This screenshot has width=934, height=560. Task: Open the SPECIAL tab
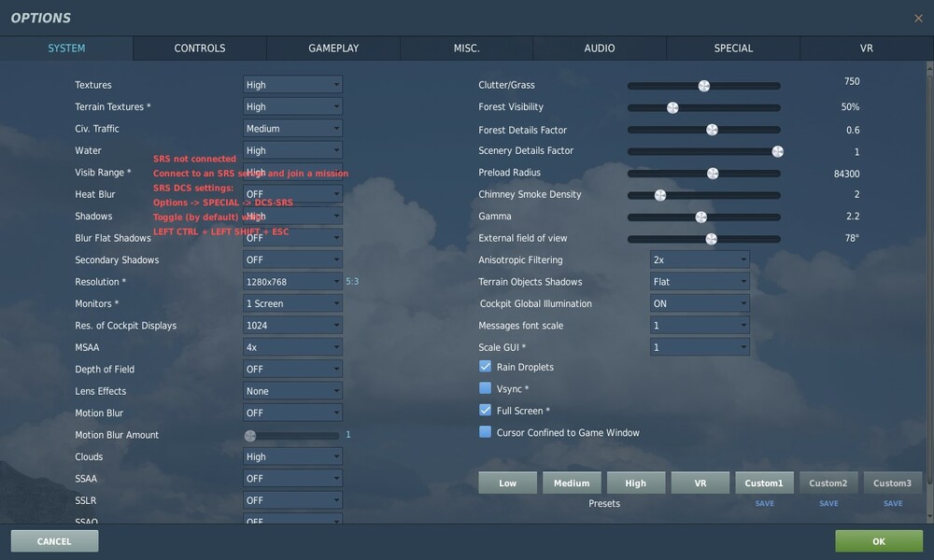(733, 49)
